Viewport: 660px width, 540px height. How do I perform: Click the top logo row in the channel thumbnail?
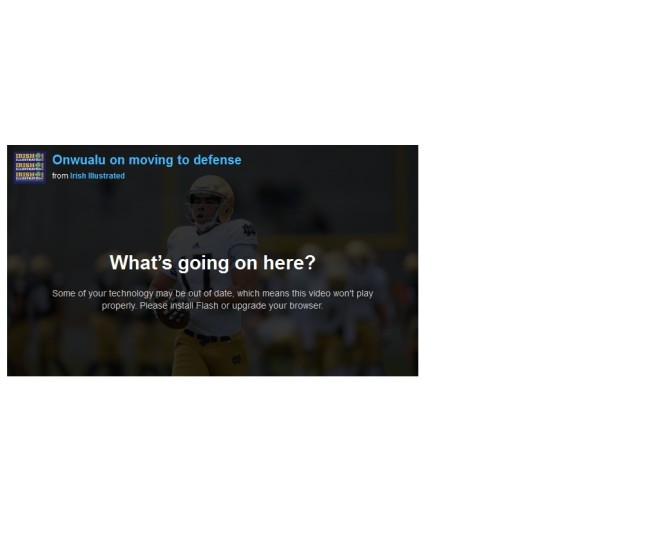click(29, 157)
